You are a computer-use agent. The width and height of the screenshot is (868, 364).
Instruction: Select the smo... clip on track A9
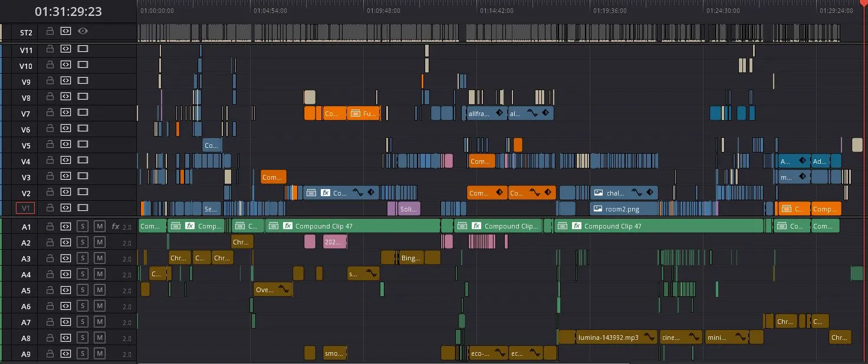coord(335,353)
